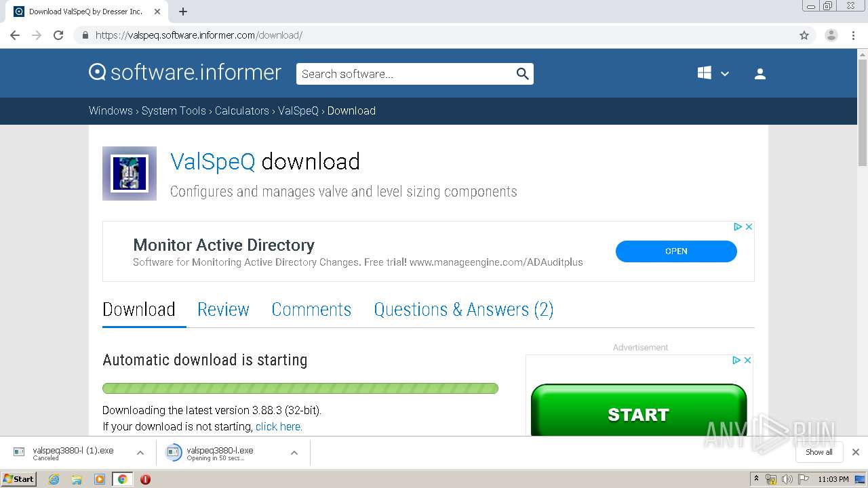Screen dimensions: 868x488
Task: Close the Monitor Active Directory ad
Action: point(749,227)
